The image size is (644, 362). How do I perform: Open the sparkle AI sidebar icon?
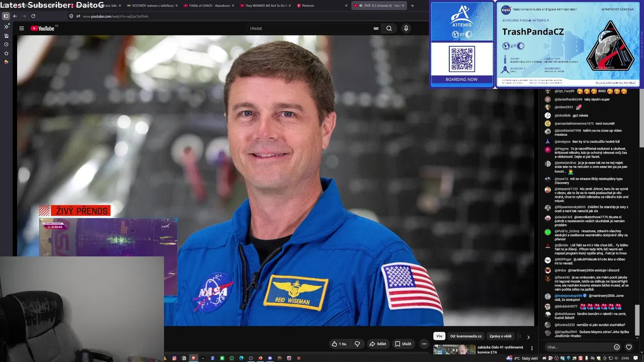point(6,27)
